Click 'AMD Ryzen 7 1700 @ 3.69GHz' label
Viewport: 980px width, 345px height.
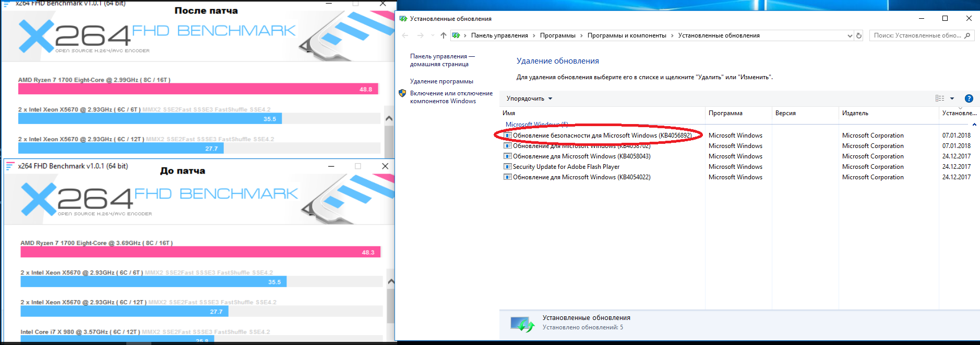97,243
